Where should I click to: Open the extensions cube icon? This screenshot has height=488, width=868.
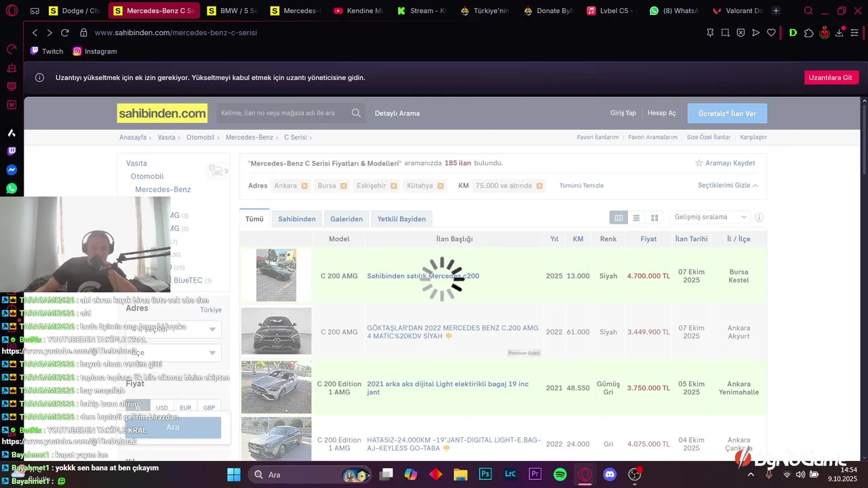[808, 33]
